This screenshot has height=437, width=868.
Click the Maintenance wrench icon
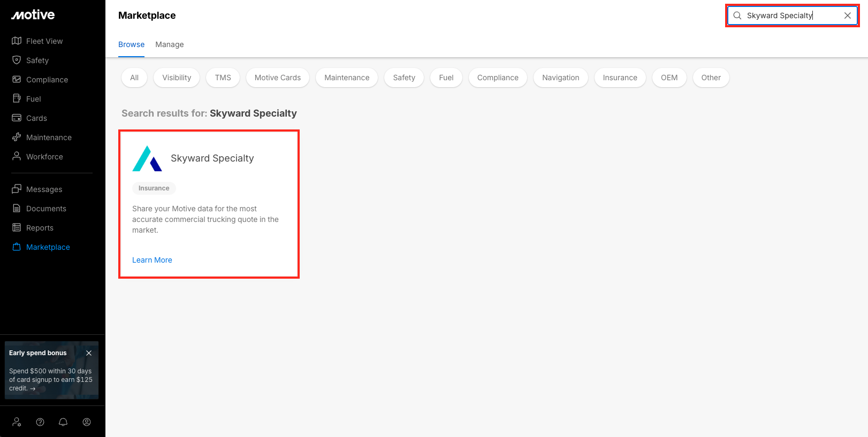coord(17,137)
